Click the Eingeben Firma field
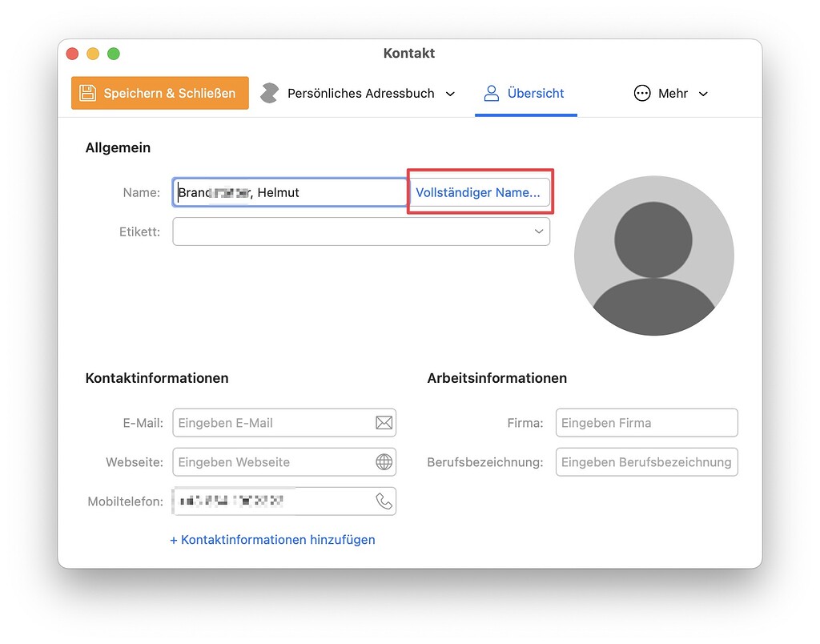Image resolution: width=820 pixels, height=644 pixels. [646, 423]
